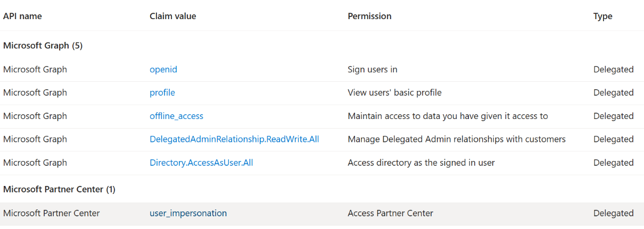Click Microsoft Graph name in Directory.AccessAsUser.All row

[35, 163]
